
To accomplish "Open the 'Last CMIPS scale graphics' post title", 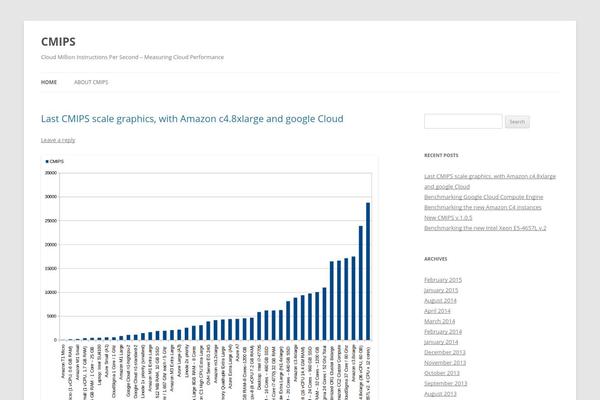I will point(192,119).
